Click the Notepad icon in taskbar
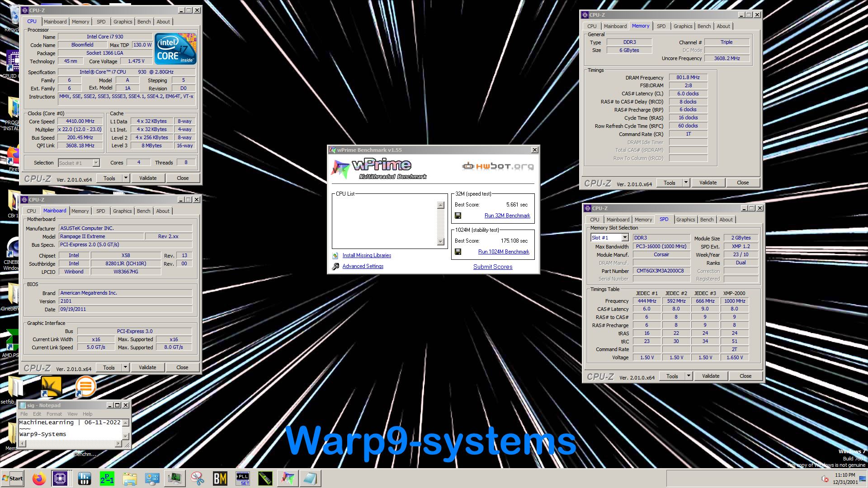 tap(311, 479)
